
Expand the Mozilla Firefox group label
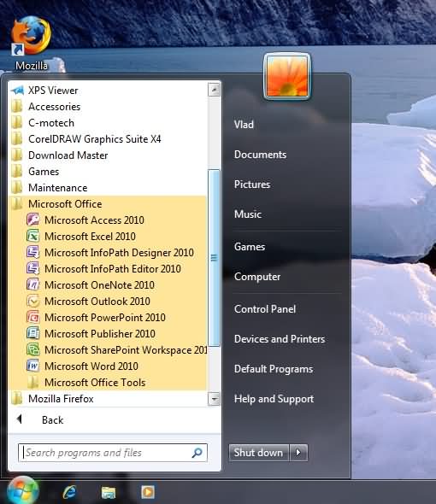click(61, 399)
